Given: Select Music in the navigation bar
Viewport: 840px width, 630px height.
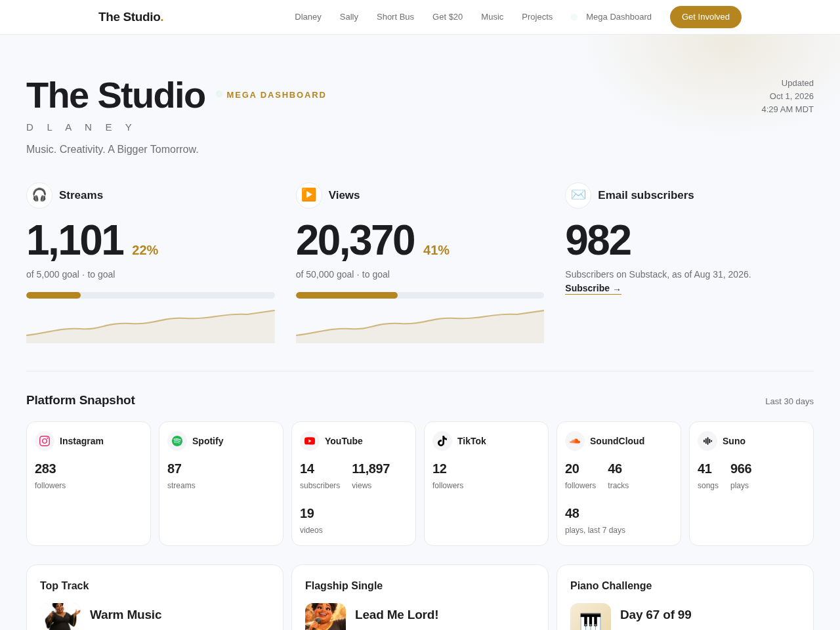Looking at the screenshot, I should [x=492, y=17].
